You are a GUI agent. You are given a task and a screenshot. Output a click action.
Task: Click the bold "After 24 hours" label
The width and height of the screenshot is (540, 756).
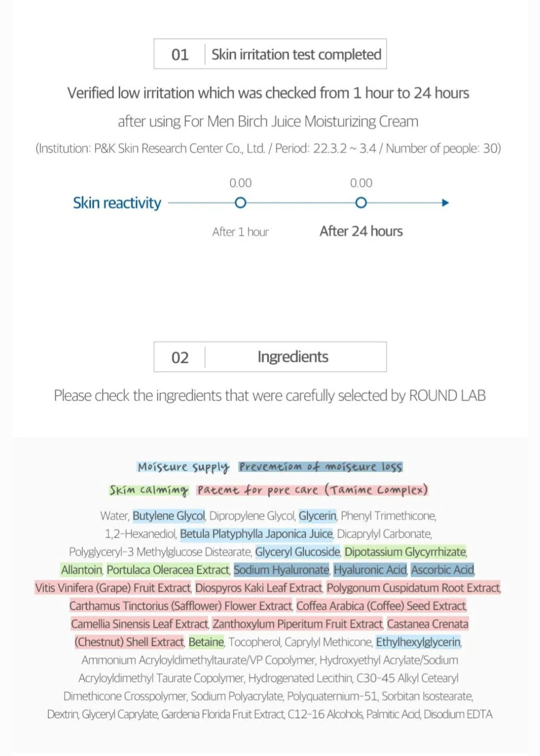pos(361,232)
